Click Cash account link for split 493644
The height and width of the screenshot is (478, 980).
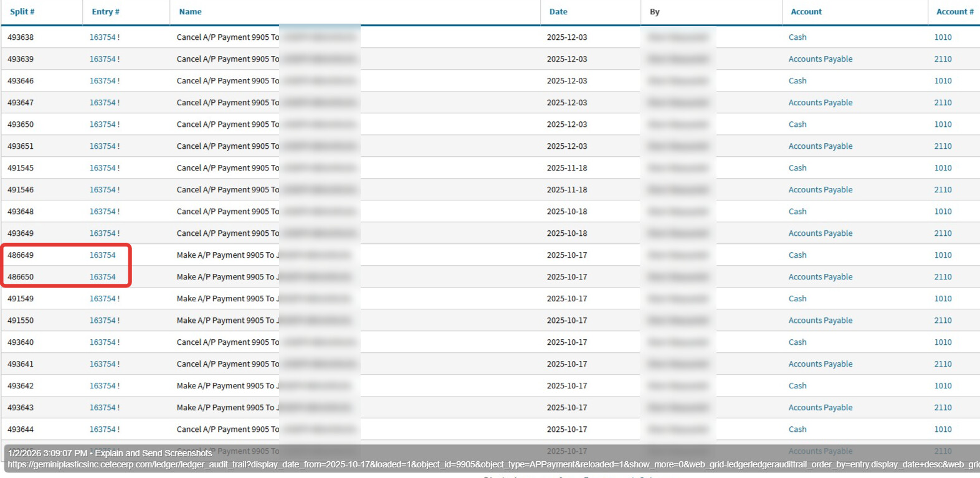(797, 429)
